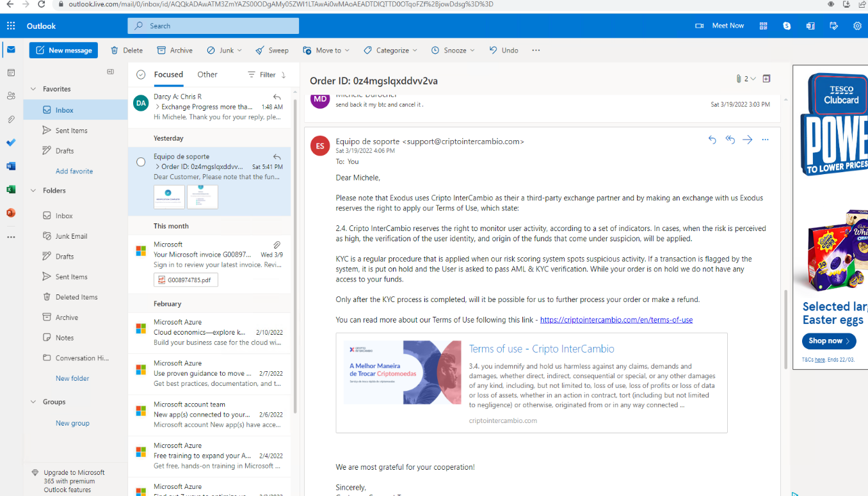Open more toolbar commands ellipsis
Screen dimensions: 868x496
pos(536,51)
